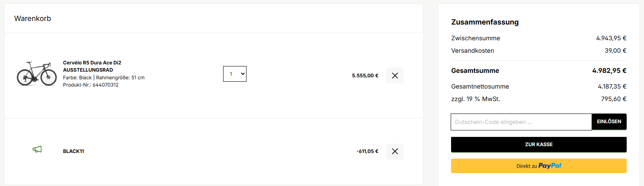Click the Gesamtsumme amount 4.982,95 €
The height and width of the screenshot is (186, 644).
pos(609,70)
